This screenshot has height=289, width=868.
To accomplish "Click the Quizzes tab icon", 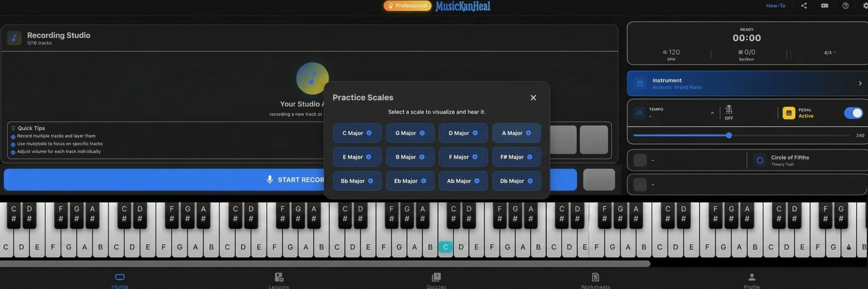I will tap(436, 277).
